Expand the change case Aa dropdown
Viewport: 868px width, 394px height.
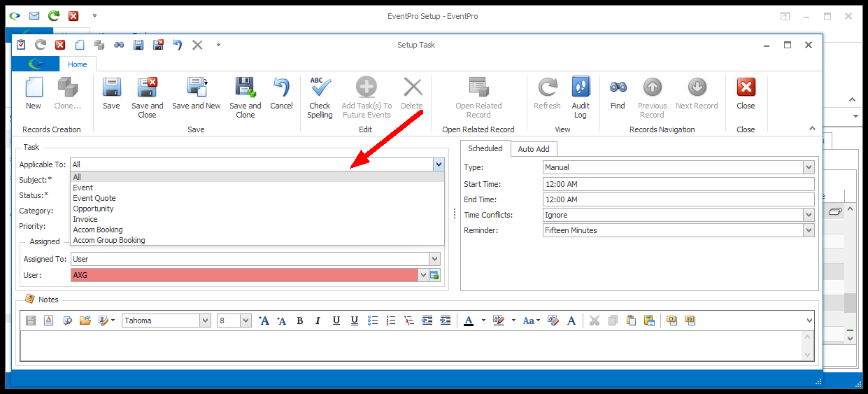pyautogui.click(x=539, y=321)
